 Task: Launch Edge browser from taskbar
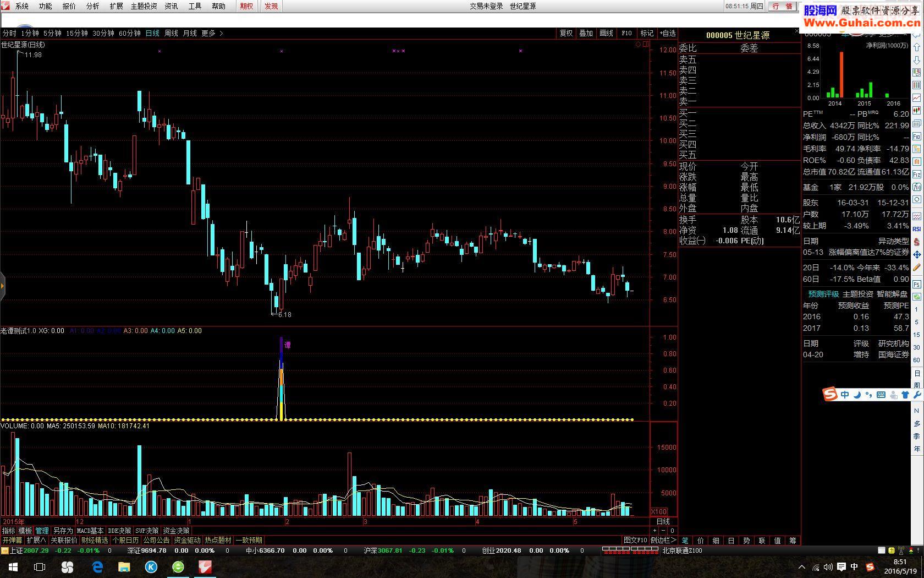click(x=97, y=567)
